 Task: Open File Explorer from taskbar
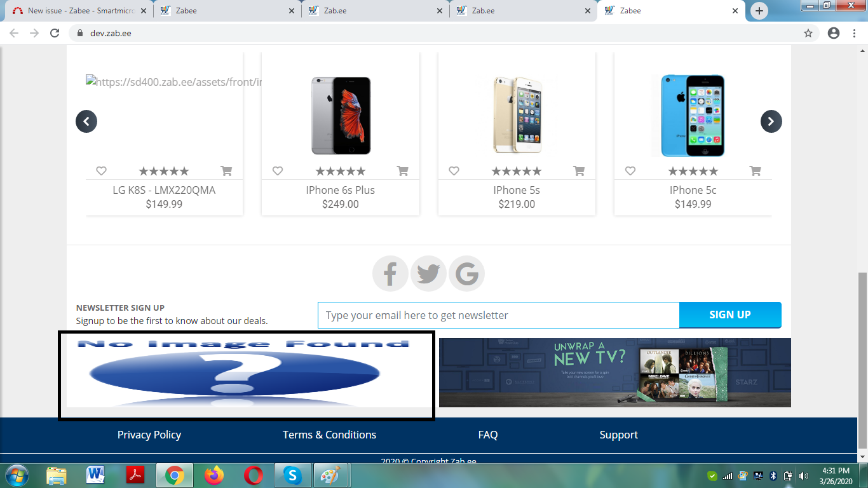click(57, 475)
